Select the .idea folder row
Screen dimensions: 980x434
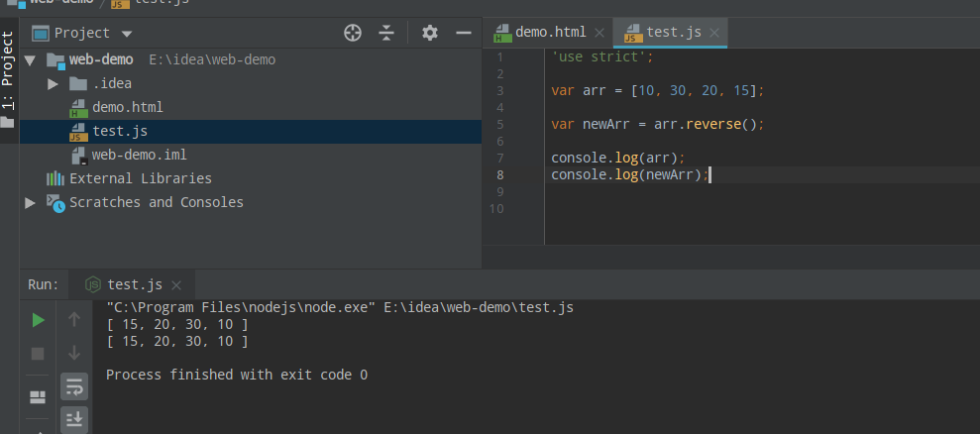point(251,84)
